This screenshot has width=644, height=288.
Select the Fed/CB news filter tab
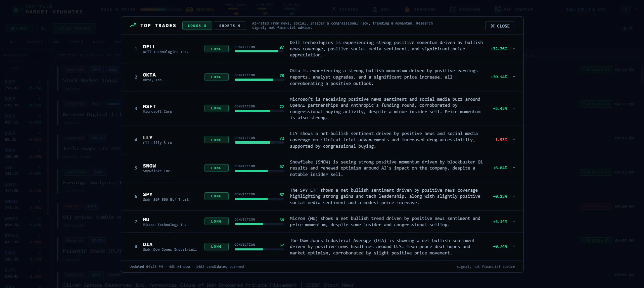[76, 42]
